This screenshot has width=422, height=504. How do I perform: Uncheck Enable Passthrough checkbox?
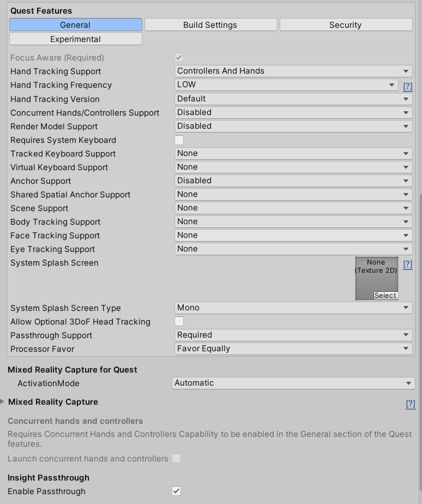point(177,491)
